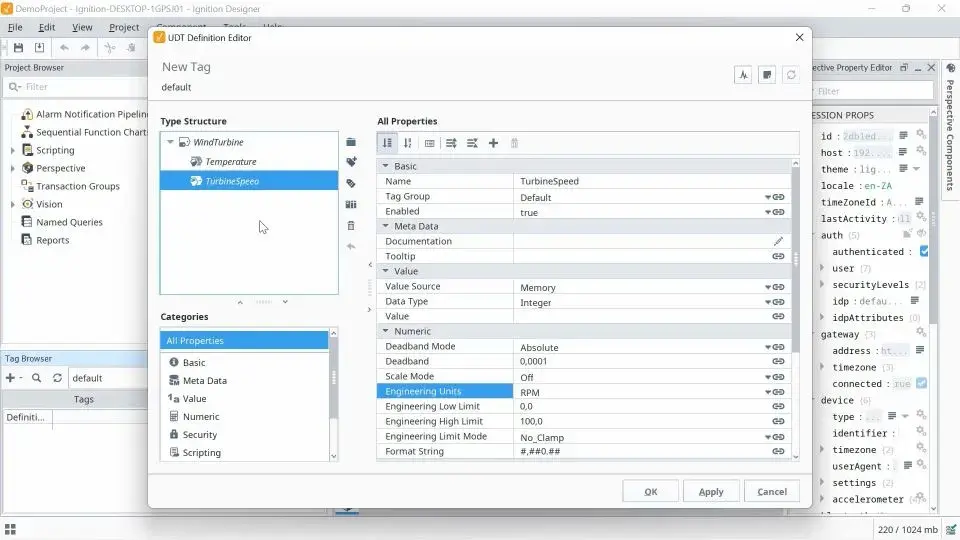Open the Project menu
960x540 pixels.
click(x=124, y=27)
